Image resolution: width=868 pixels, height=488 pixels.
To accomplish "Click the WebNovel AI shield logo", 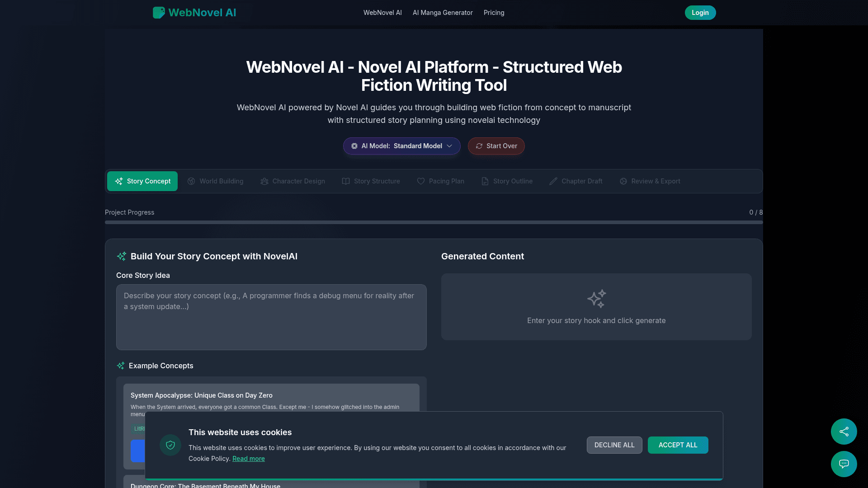I will pos(158,12).
